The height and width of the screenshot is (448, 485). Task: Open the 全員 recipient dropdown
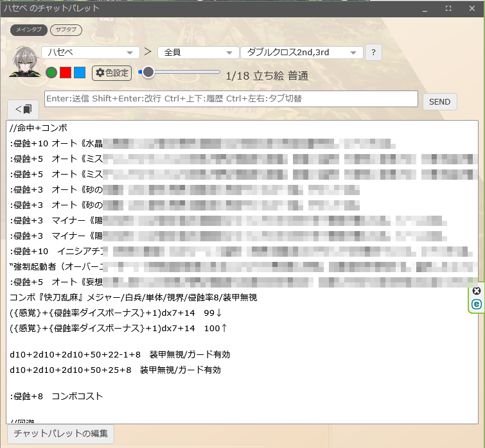point(198,53)
